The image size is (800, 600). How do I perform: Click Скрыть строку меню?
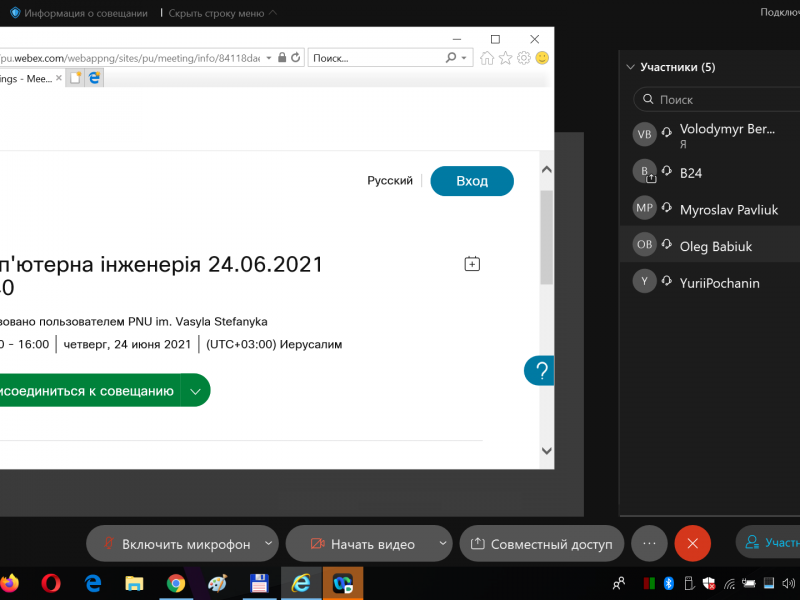pos(216,13)
